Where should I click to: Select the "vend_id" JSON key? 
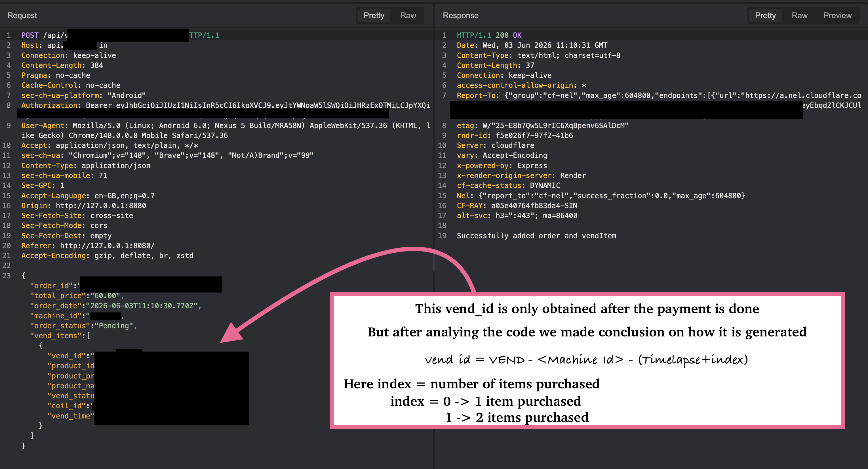(66, 356)
